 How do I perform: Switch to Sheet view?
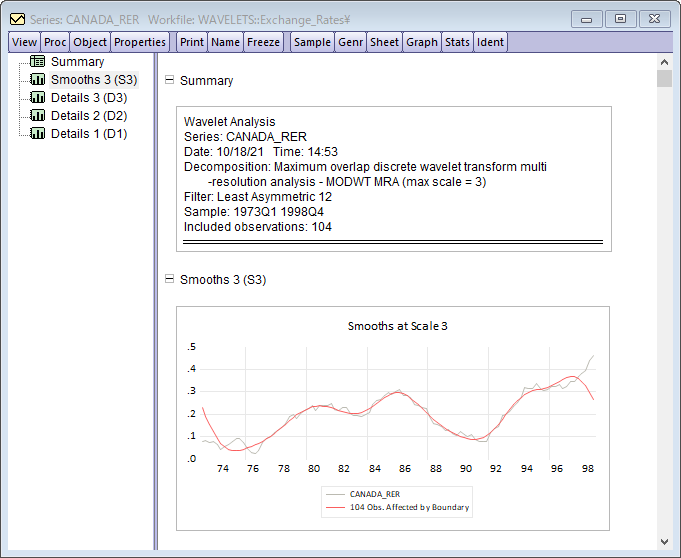point(384,42)
